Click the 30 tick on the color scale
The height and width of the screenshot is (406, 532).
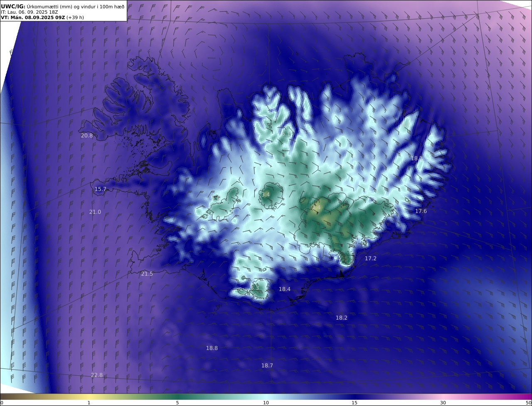[443, 403]
